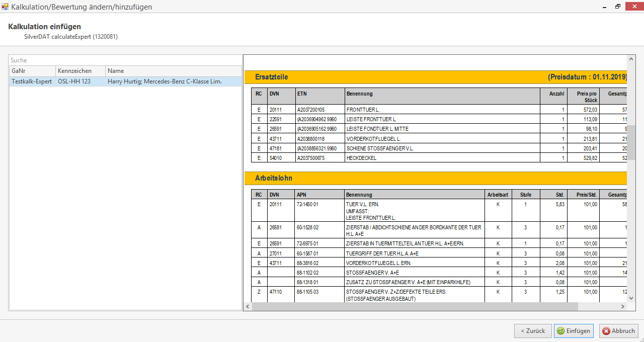644x342 pixels.
Task: Click the red X icon on Abbruch
Action: point(606,331)
